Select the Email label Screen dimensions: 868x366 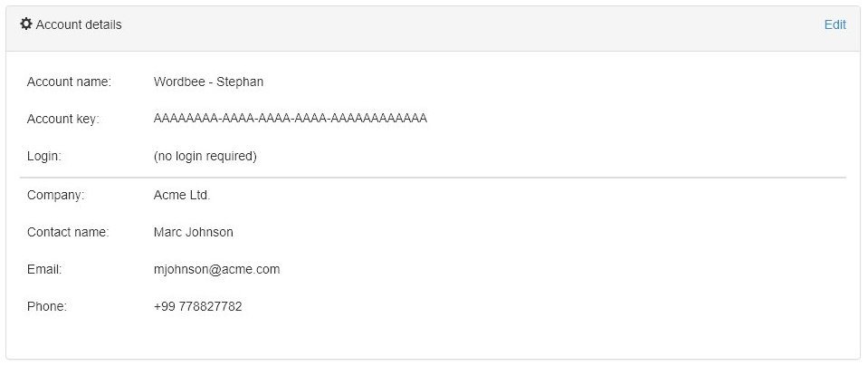point(44,269)
